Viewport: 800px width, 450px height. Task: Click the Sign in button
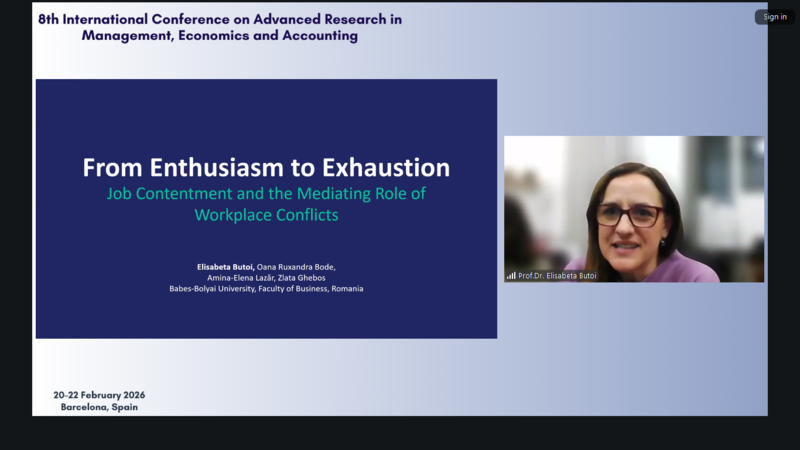click(774, 16)
